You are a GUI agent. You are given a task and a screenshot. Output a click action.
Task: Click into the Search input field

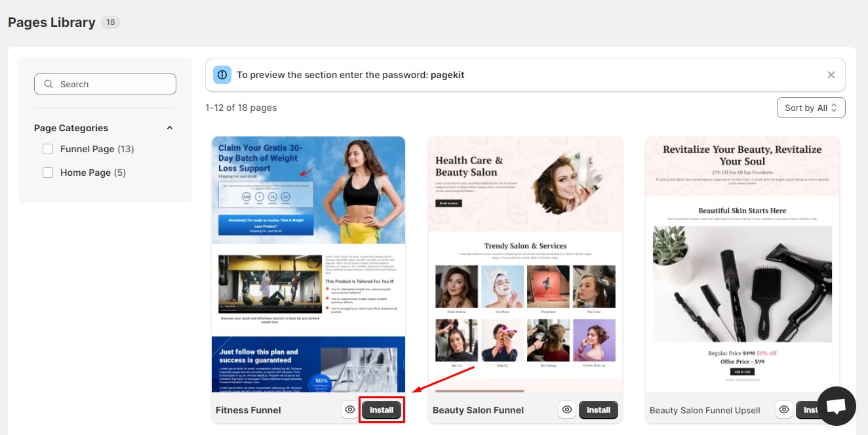point(111,84)
